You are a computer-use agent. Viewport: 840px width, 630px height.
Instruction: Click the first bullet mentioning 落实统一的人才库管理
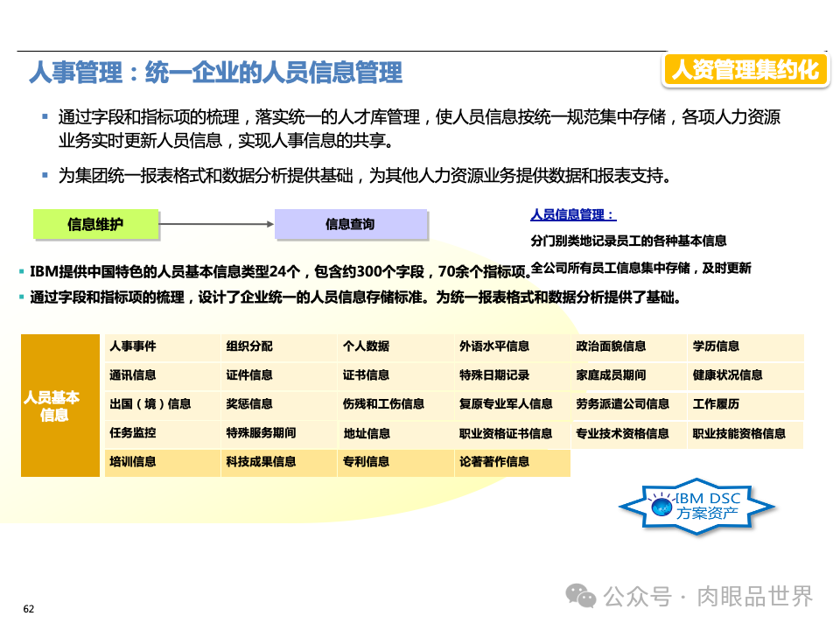(x=419, y=129)
